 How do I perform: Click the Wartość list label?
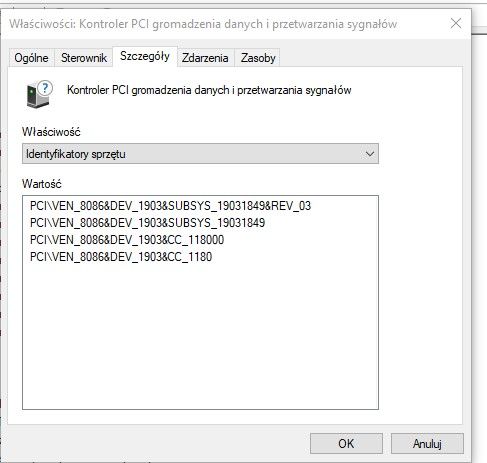(42, 184)
